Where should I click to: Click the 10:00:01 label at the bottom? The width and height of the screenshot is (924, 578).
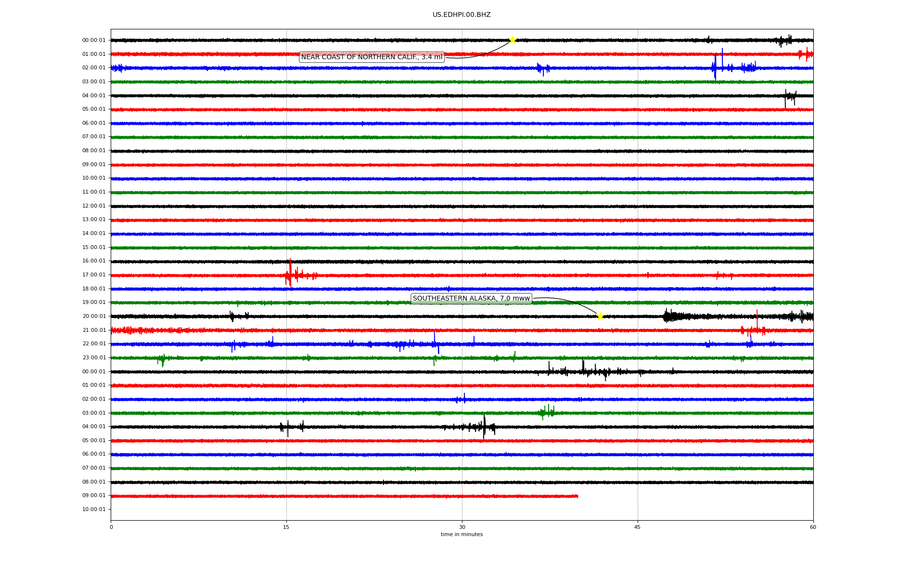pyautogui.click(x=94, y=510)
